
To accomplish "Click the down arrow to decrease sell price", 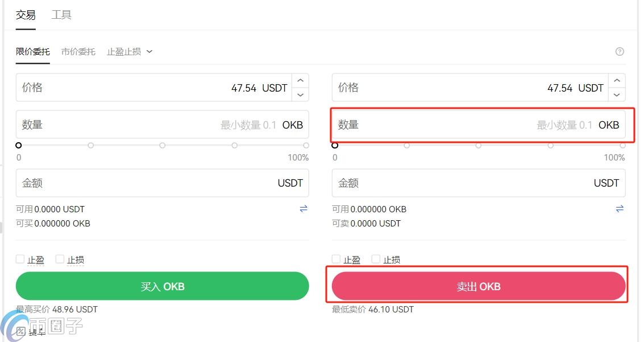I will (x=616, y=95).
